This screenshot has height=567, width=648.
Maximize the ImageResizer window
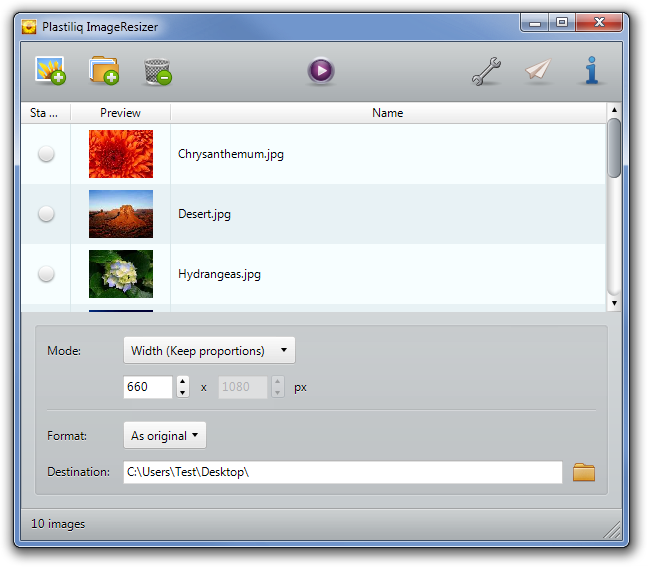point(562,22)
